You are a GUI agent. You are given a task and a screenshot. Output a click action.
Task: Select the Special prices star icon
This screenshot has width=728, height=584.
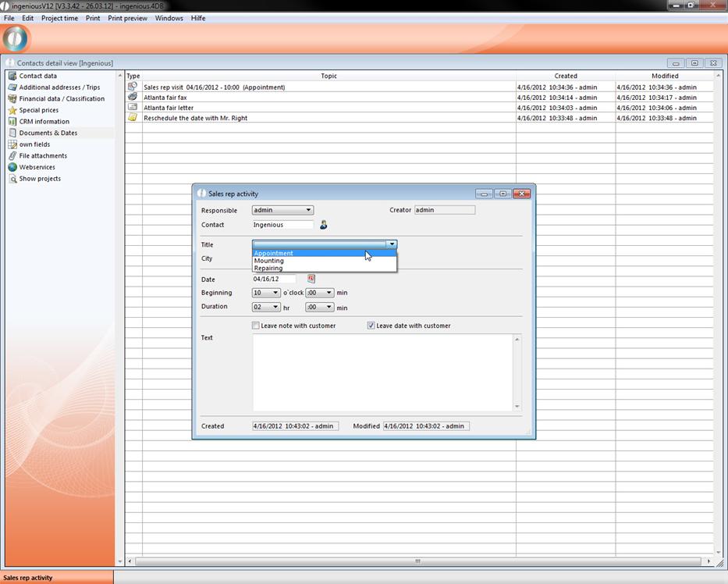12,110
